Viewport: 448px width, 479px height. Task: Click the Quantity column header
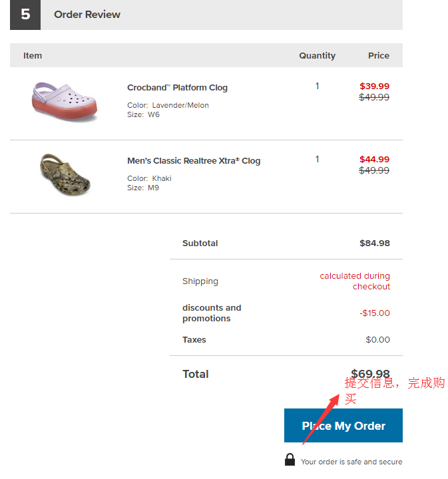[317, 56]
